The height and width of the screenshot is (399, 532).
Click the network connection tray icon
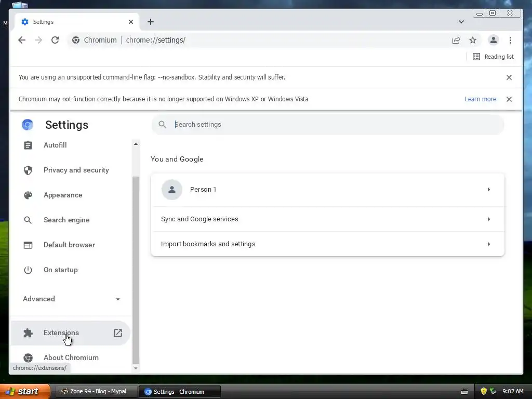(494, 392)
